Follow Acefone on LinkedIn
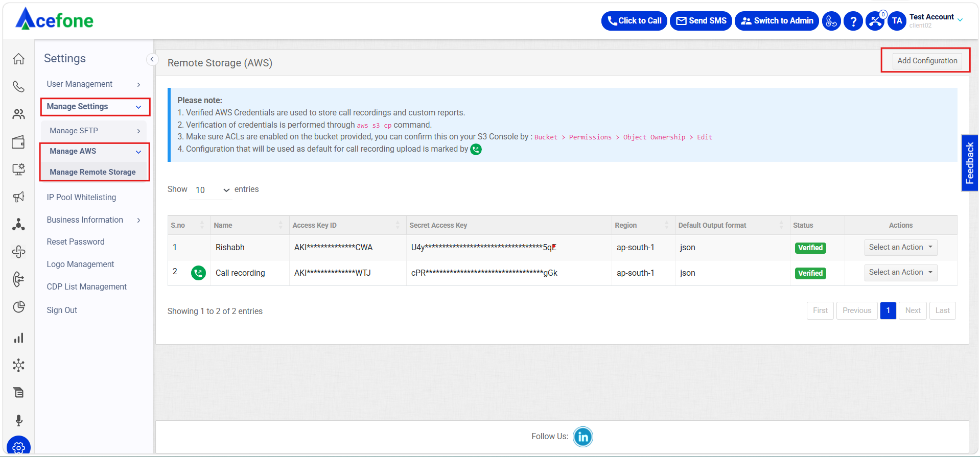The height and width of the screenshot is (457, 980). tap(582, 437)
